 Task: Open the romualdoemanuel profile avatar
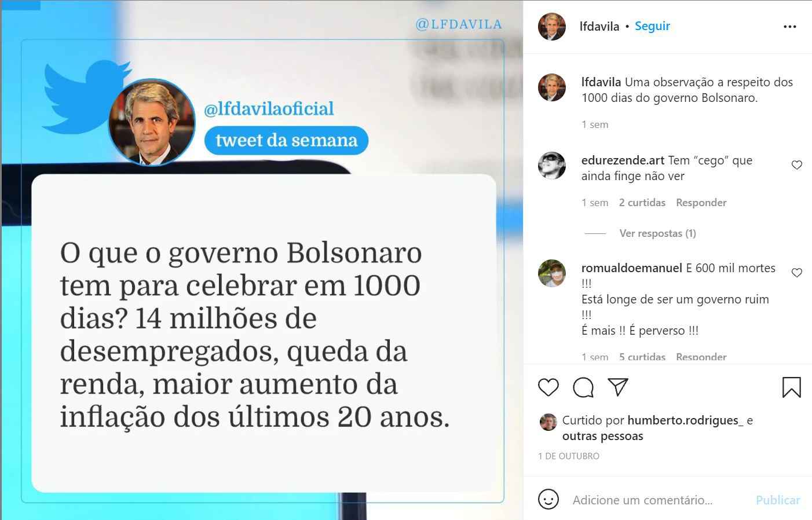pos(551,273)
